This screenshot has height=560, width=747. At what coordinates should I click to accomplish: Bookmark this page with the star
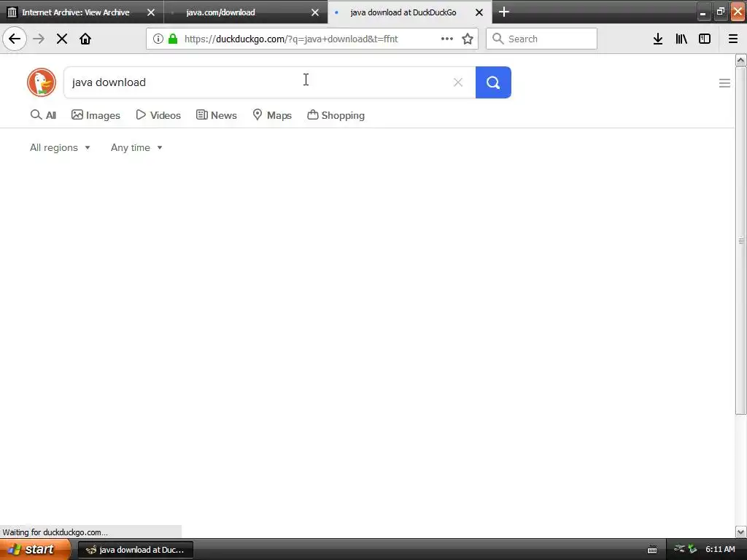[468, 39]
